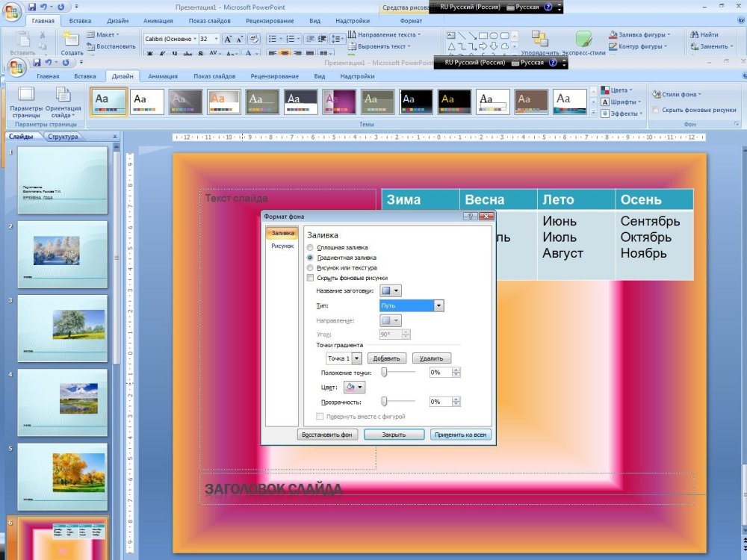Open the gradient Цвет color picker
This screenshot has height=560, width=747.
click(x=354, y=387)
